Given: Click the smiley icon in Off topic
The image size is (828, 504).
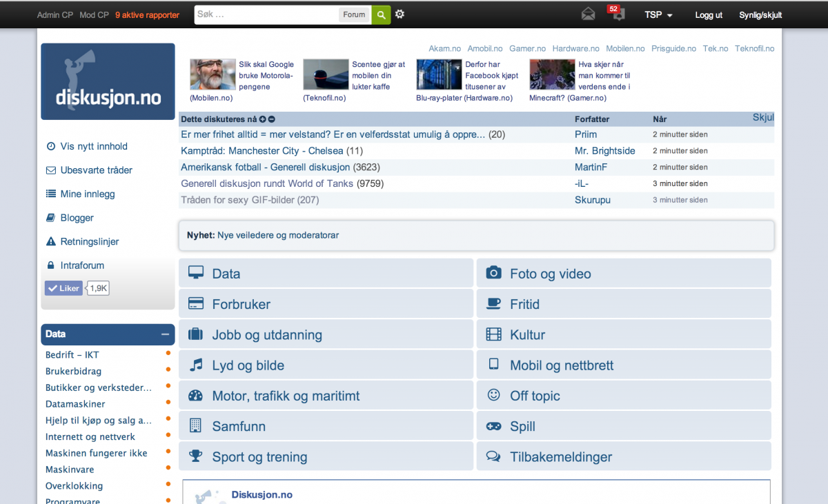Looking at the screenshot, I should [493, 395].
